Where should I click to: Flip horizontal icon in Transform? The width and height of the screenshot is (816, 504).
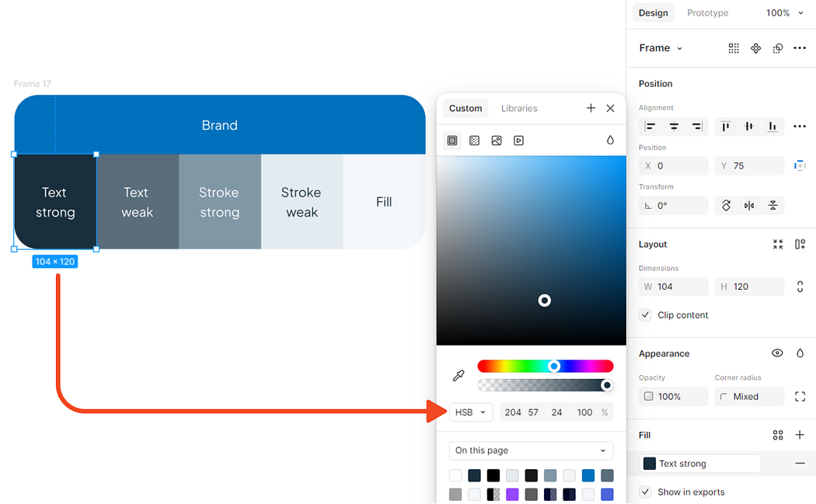(749, 206)
